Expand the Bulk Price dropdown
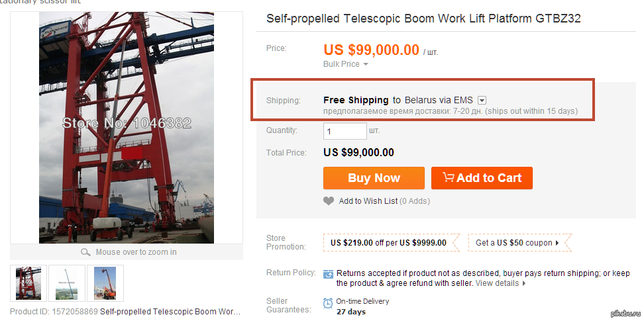Viewport: 644px width, 321px height. (365, 65)
